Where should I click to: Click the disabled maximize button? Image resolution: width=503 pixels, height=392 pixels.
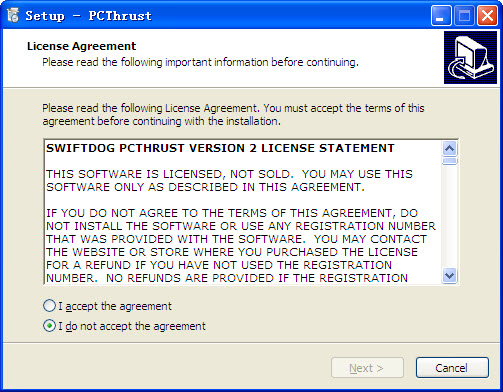[464, 15]
